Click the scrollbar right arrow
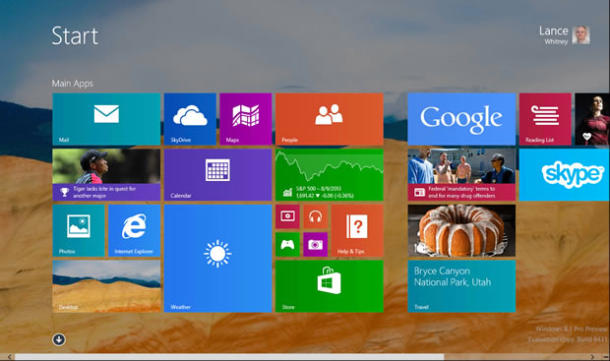Image resolution: width=610 pixels, height=361 pixels. coord(592,357)
